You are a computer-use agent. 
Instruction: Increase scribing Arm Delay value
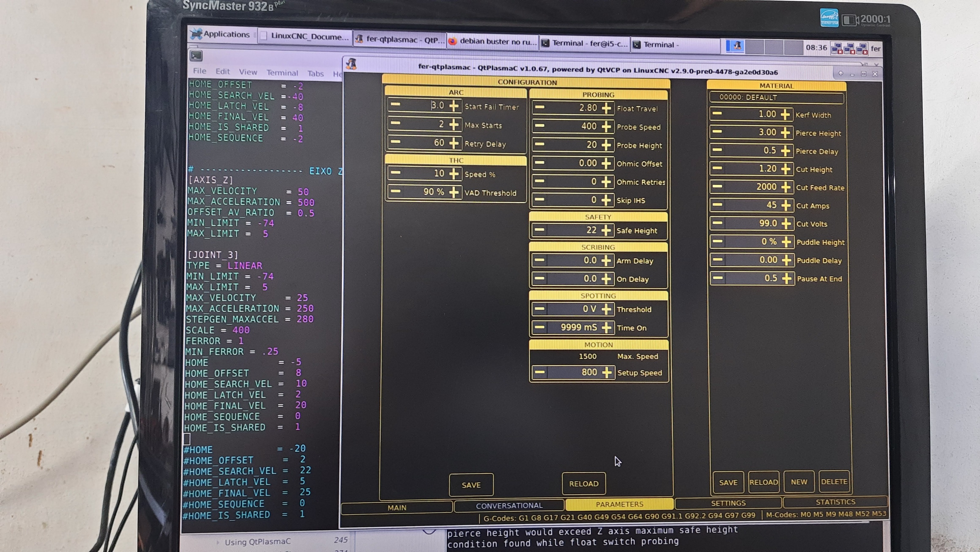pyautogui.click(x=607, y=261)
